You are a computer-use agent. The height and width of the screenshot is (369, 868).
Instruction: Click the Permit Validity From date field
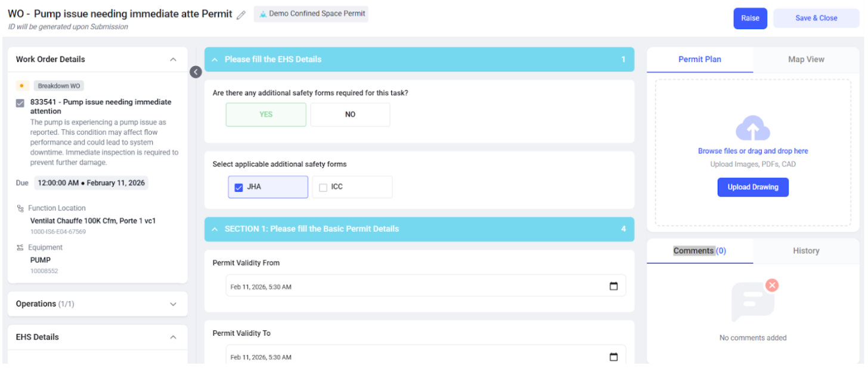[426, 287]
